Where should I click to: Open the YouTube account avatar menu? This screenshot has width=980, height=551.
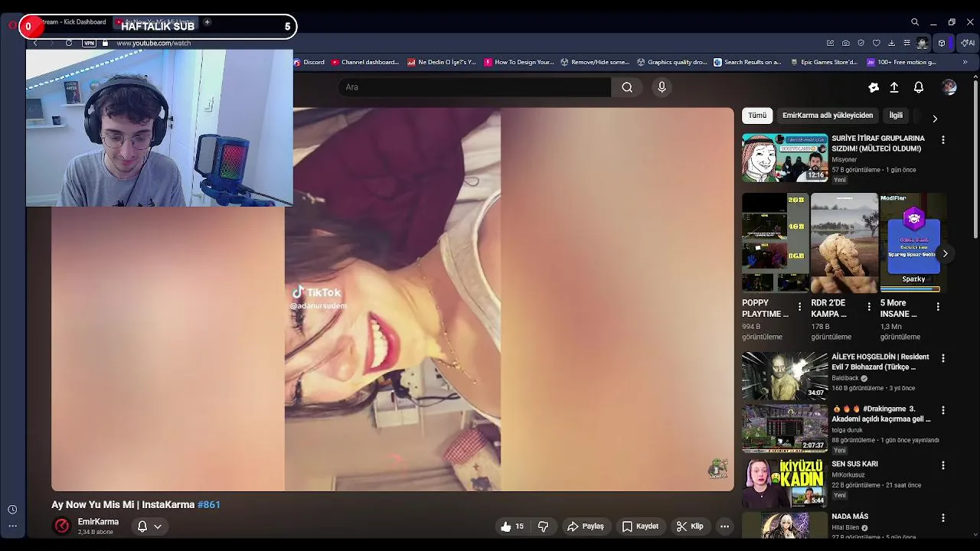tap(949, 87)
